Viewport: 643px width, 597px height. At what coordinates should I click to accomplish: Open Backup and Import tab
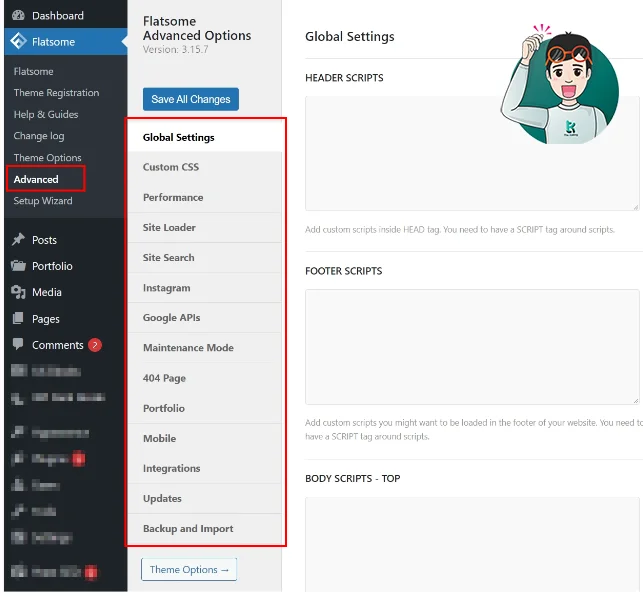[205, 529]
